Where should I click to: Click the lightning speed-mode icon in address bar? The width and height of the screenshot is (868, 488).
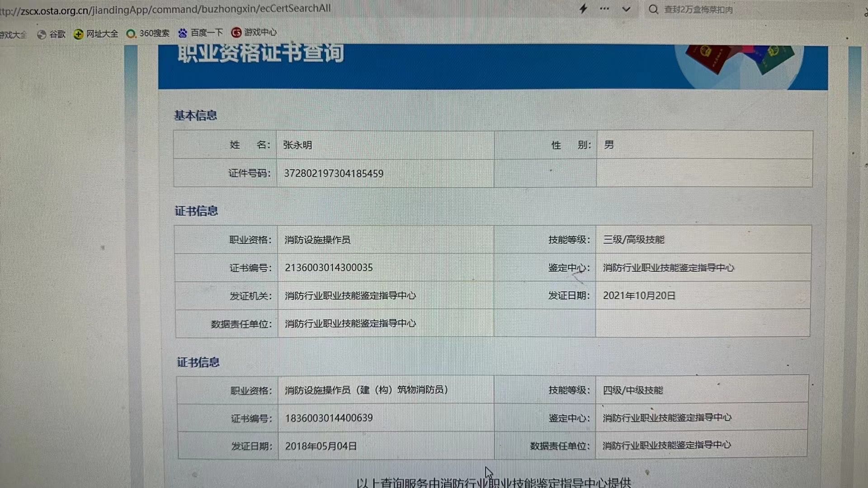(583, 9)
